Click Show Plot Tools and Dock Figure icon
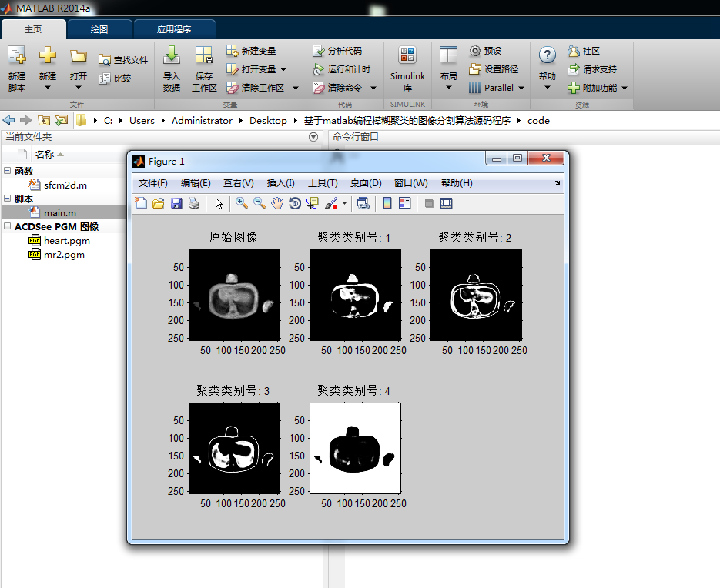Image resolution: width=720 pixels, height=588 pixels. tap(447, 203)
